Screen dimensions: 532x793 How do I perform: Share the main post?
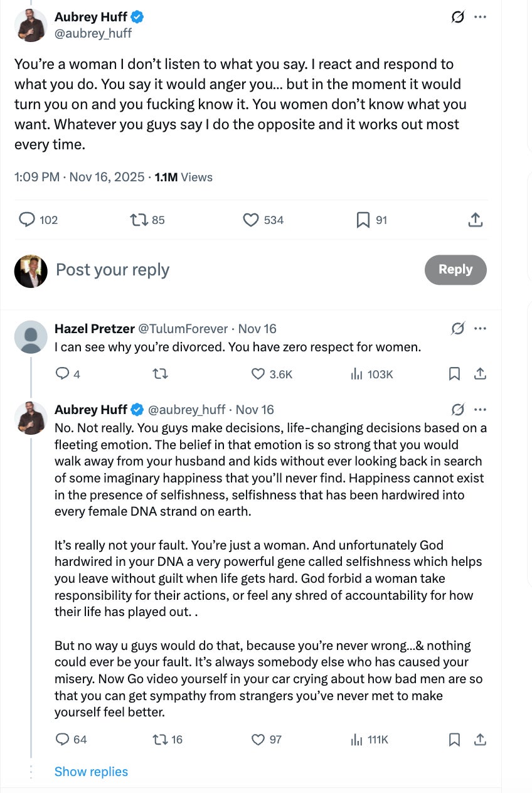pyautogui.click(x=476, y=220)
